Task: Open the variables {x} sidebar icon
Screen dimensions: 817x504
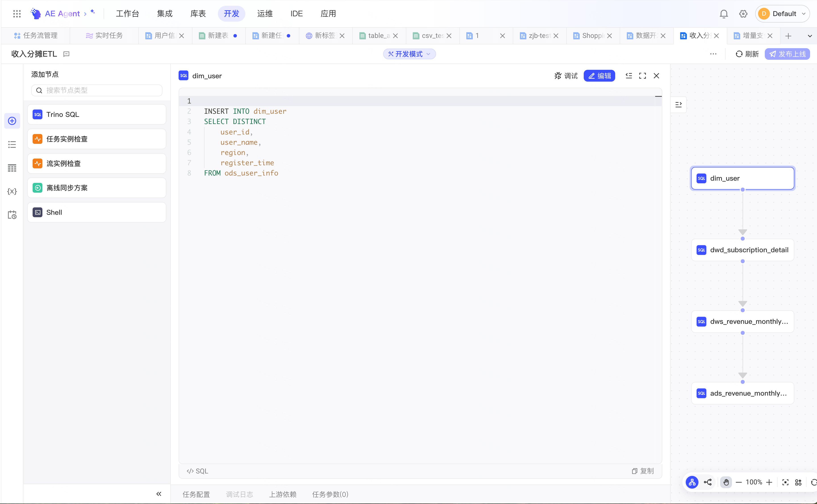Action: click(x=12, y=191)
